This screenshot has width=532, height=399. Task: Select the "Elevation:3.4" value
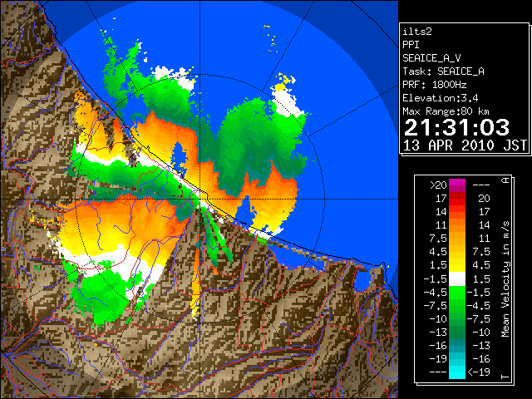pos(440,98)
